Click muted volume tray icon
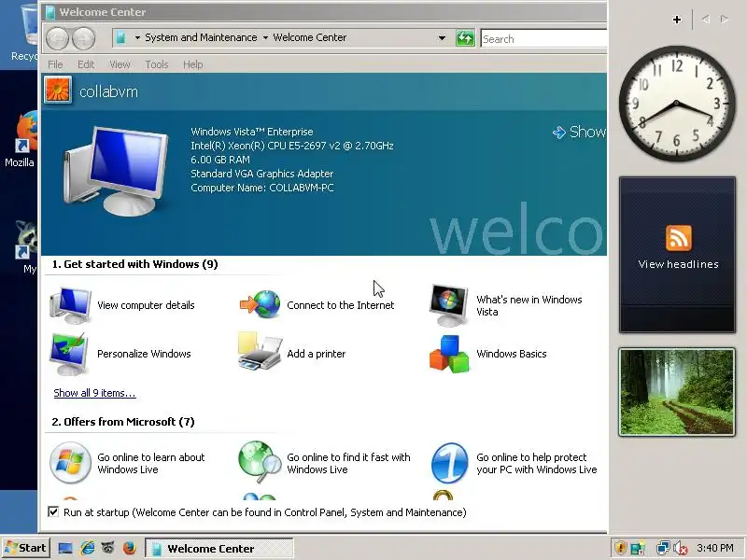This screenshot has width=747, height=560. pyautogui.click(x=681, y=549)
